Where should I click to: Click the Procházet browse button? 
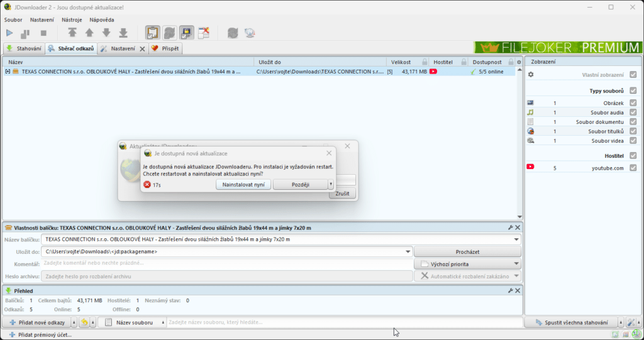[x=467, y=251]
